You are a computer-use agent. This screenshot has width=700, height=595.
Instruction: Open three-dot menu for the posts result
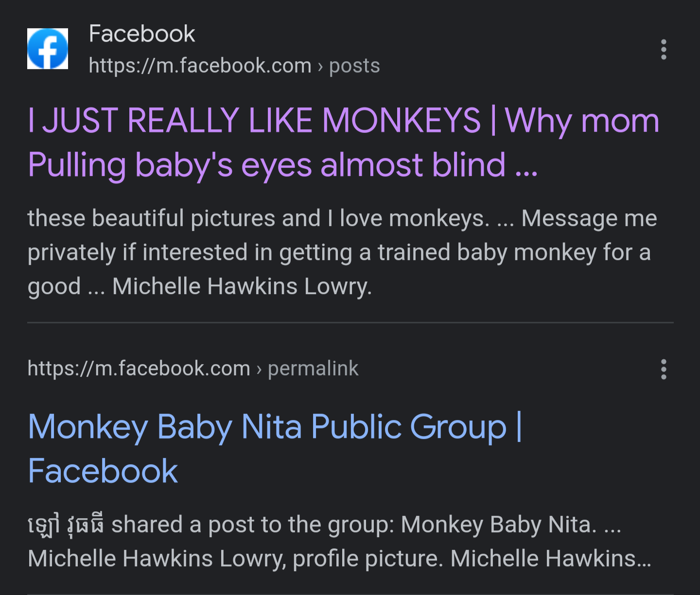[x=664, y=50]
